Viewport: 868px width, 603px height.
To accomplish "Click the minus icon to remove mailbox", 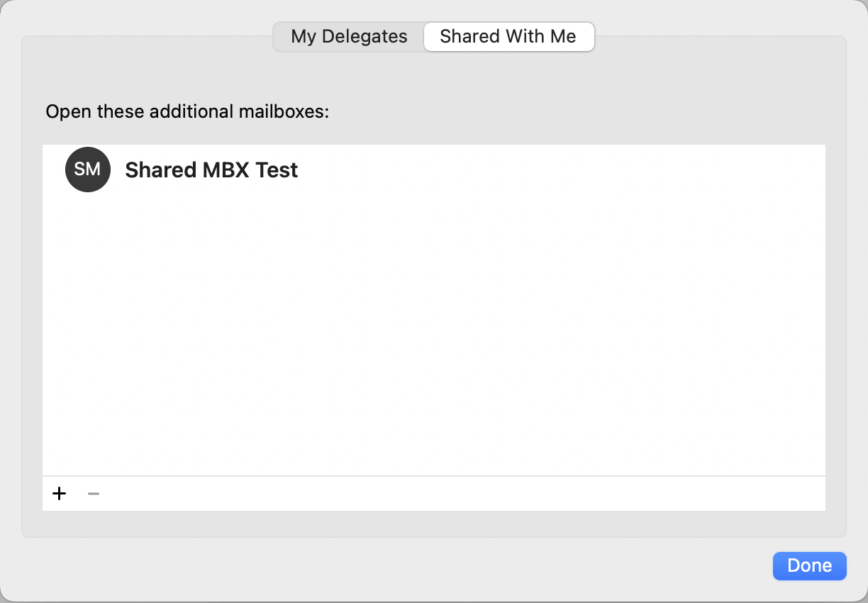I will (x=94, y=494).
